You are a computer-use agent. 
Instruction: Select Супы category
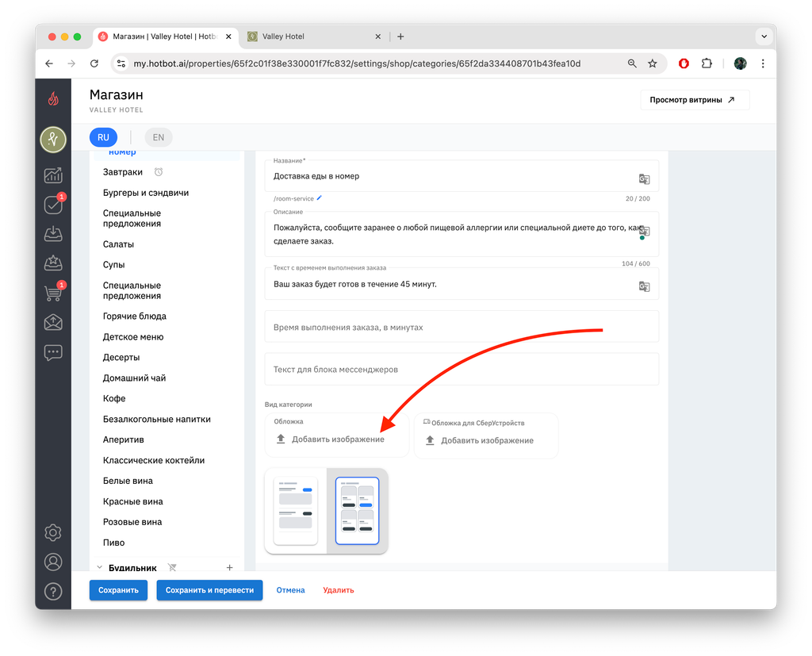(114, 265)
